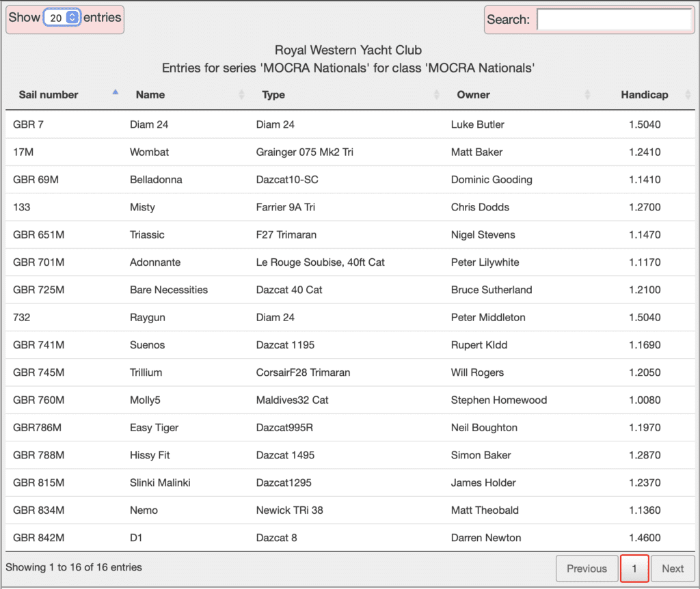Screen dimensions: 700x589
Task: Click the Raygun name cell
Action: (148, 318)
